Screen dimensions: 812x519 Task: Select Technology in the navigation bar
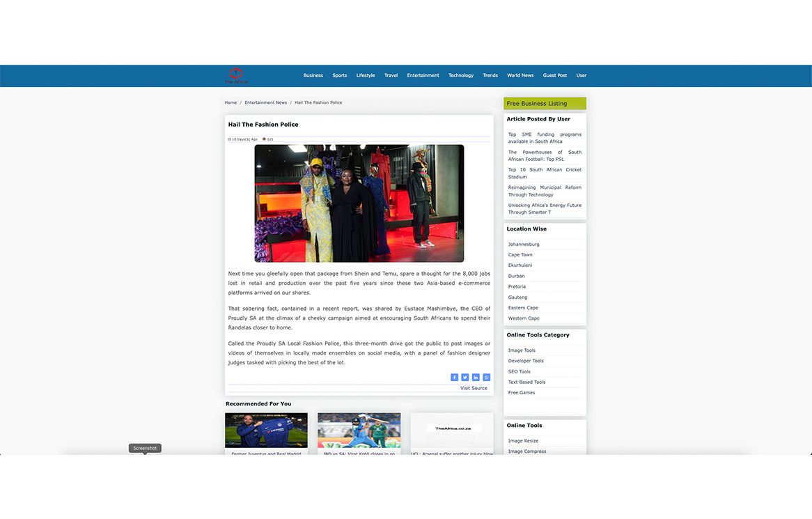click(460, 75)
